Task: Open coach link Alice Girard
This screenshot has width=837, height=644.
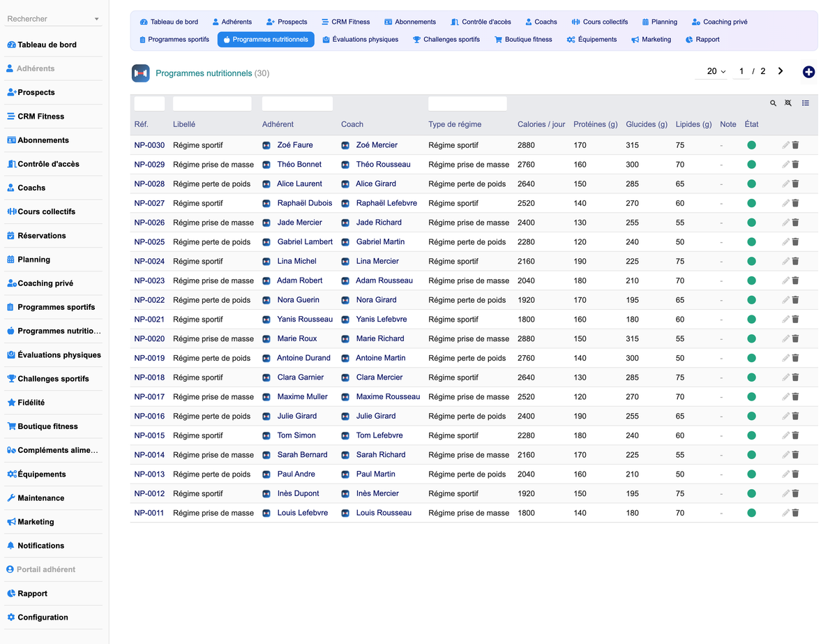Action: click(376, 184)
